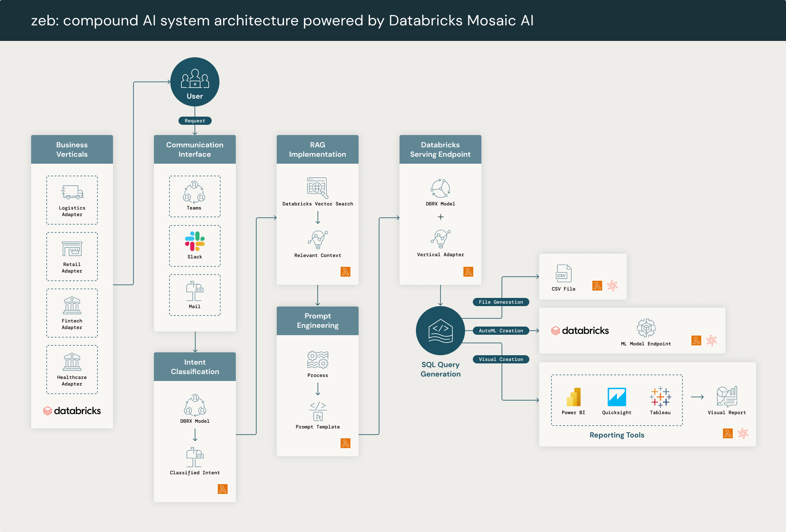Click the User circle icon

click(x=195, y=81)
